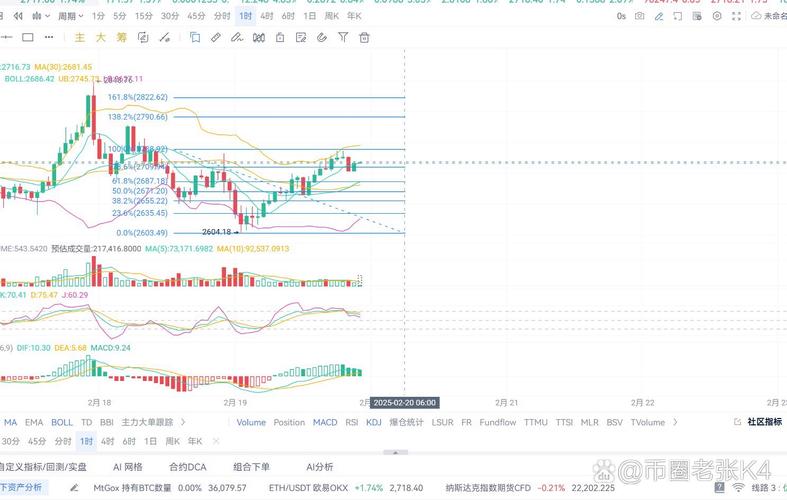Viewport: 787px width, 500px height.
Task: Open more drawing tools ellipsis
Action: [49, 37]
